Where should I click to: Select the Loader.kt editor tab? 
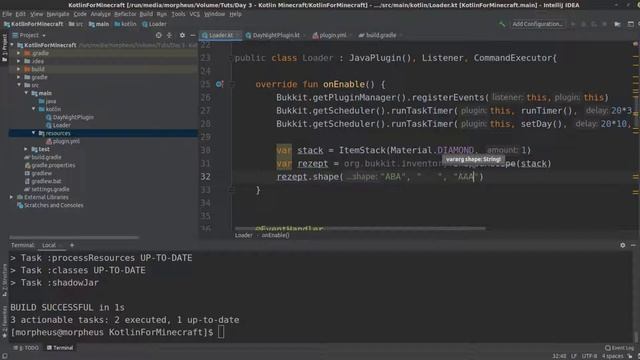221,36
